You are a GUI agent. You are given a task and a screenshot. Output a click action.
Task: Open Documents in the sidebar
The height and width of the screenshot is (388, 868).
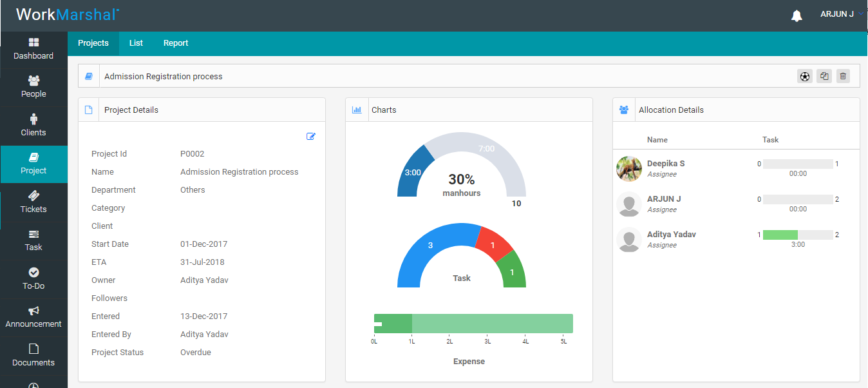[33, 356]
